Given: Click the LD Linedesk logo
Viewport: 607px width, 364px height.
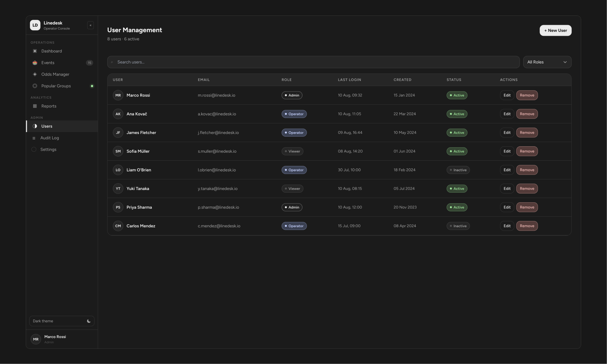Looking at the screenshot, I should point(35,25).
